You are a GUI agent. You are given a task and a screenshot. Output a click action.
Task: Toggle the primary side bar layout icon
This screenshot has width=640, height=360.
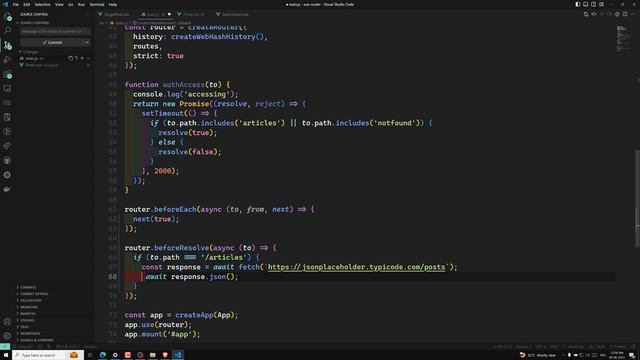tap(578, 4)
